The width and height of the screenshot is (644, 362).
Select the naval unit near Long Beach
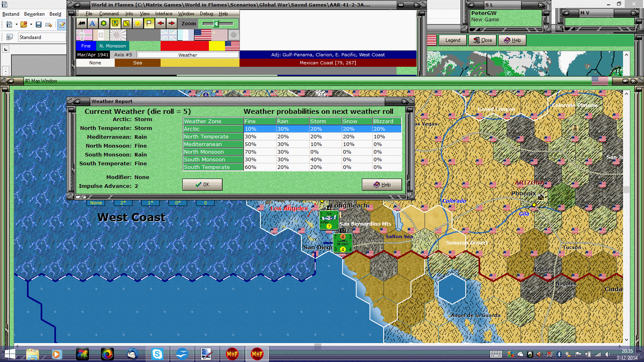(329, 220)
